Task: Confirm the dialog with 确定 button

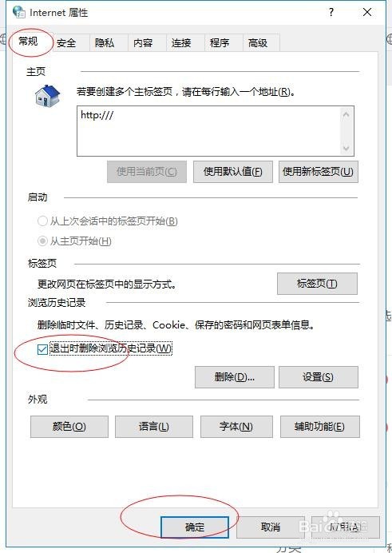Action: [x=195, y=527]
